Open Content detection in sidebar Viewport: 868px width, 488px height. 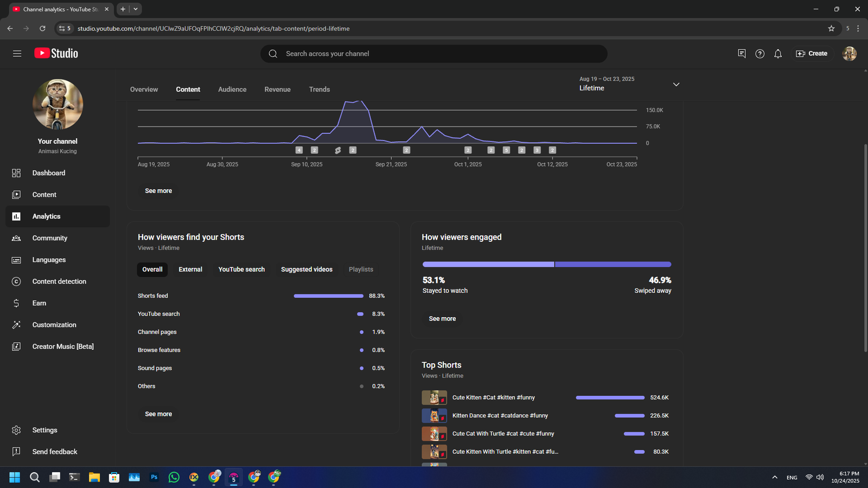click(x=59, y=281)
